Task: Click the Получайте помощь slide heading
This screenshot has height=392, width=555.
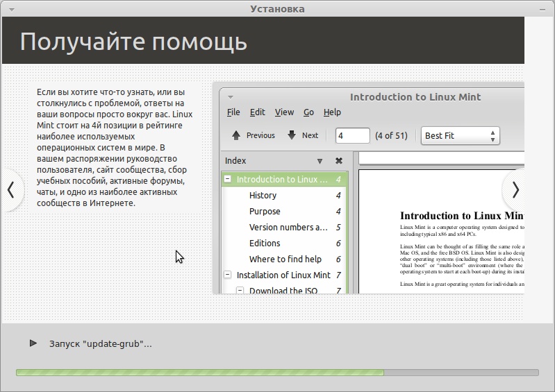Action: click(133, 42)
